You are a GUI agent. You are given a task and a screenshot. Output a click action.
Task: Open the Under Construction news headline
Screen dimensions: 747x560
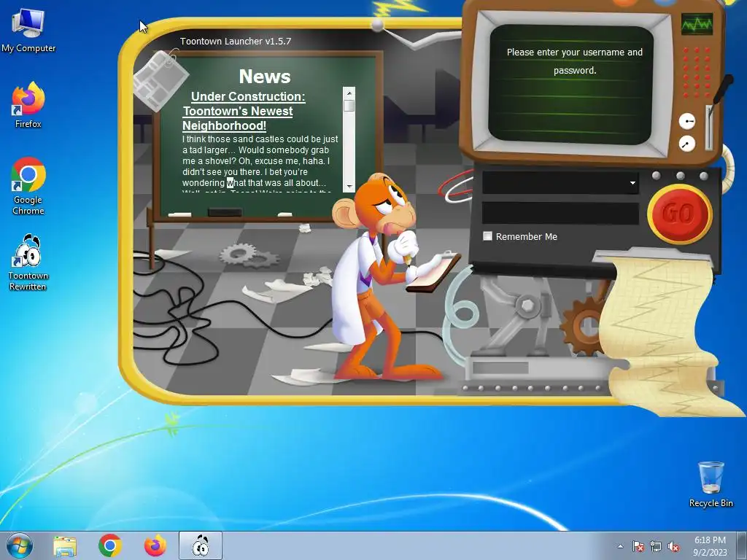point(244,111)
